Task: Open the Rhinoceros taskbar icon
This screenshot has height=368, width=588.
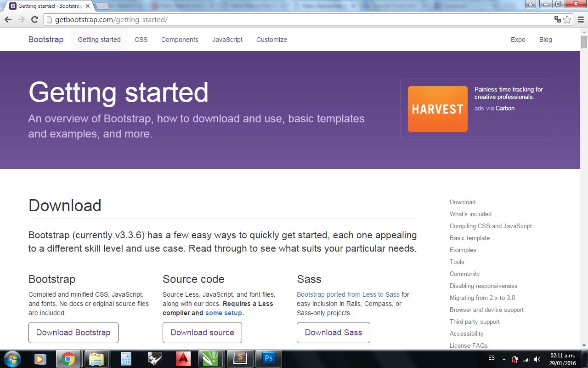Action: pos(154,359)
